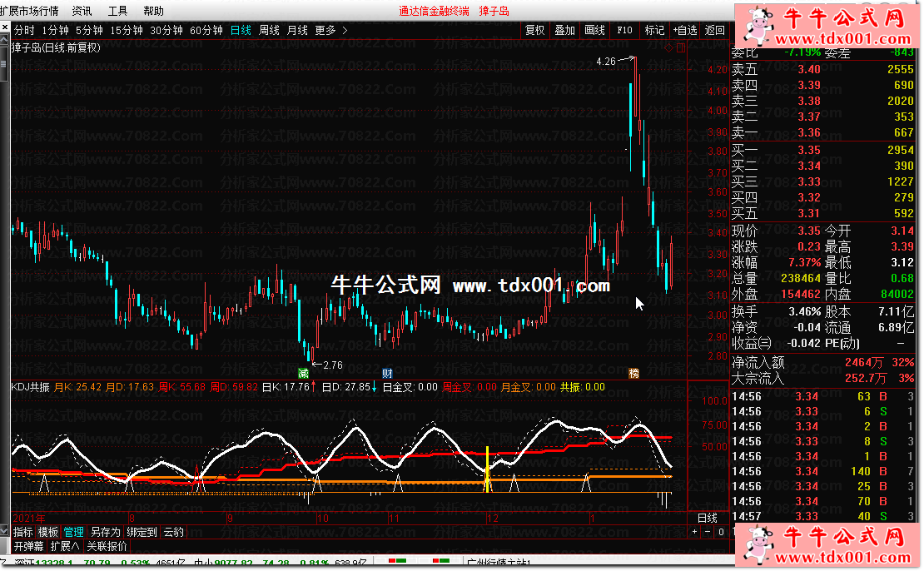
Task: Zoom out chart with the − button
Action: coord(708,532)
